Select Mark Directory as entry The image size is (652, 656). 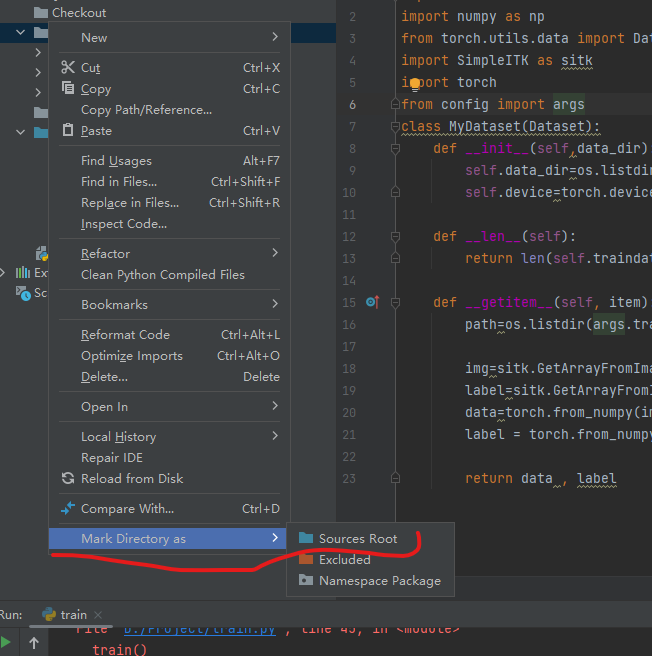[167, 539]
